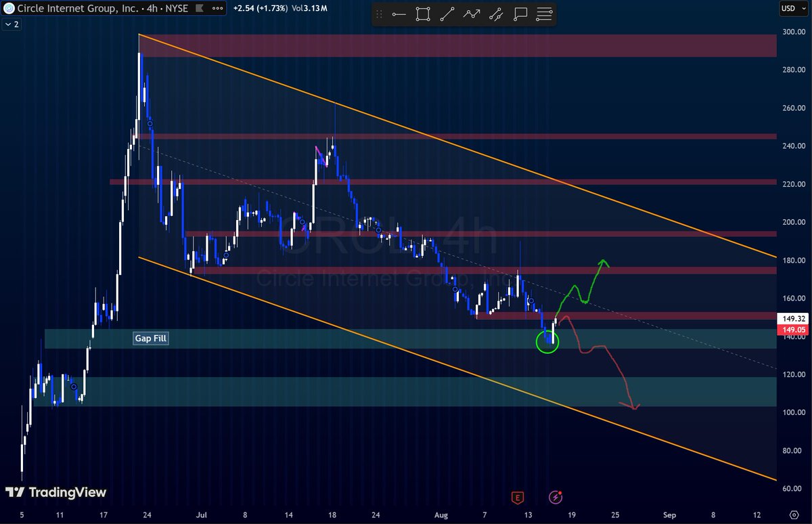
Task: Click the Circle Internet Group logo icon
Action: pyautogui.click(x=9, y=9)
